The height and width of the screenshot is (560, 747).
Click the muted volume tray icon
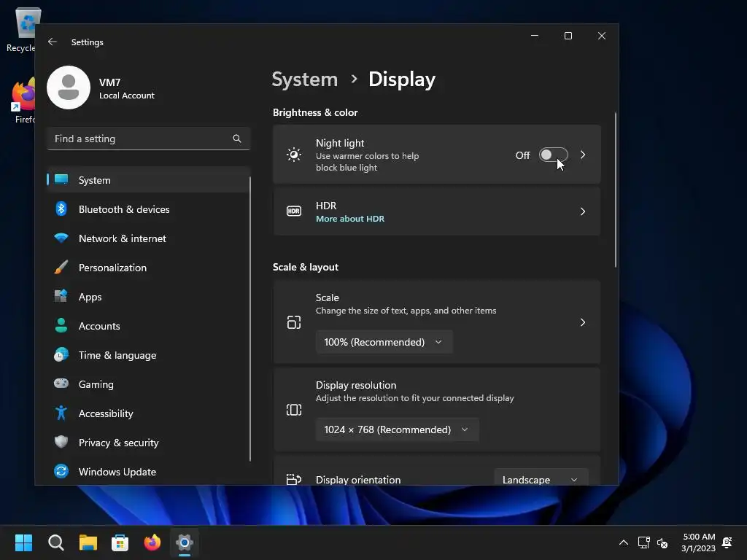click(662, 542)
